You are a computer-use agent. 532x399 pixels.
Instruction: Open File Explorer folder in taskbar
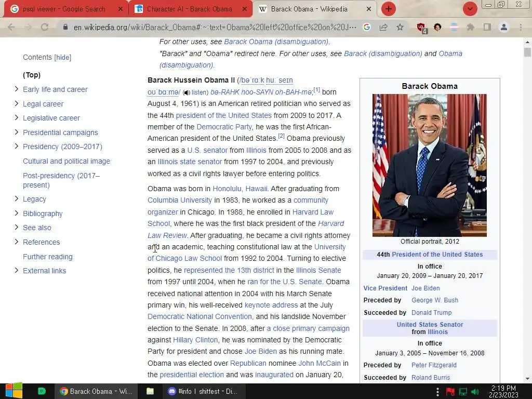tap(150, 391)
